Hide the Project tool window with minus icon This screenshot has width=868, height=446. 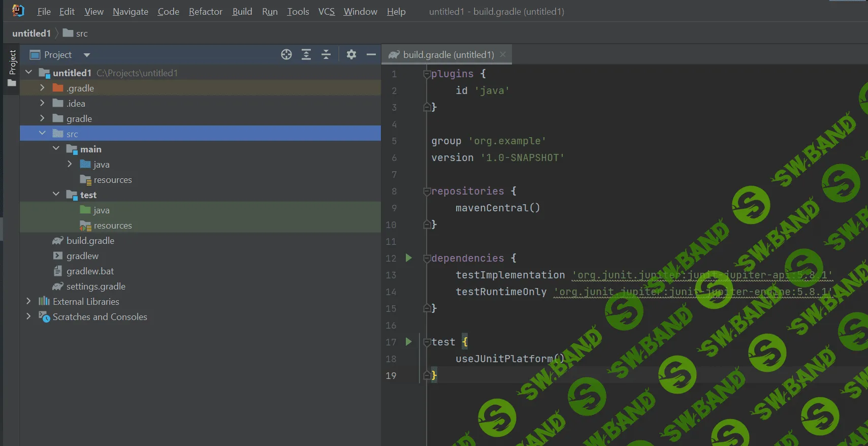[x=371, y=54]
